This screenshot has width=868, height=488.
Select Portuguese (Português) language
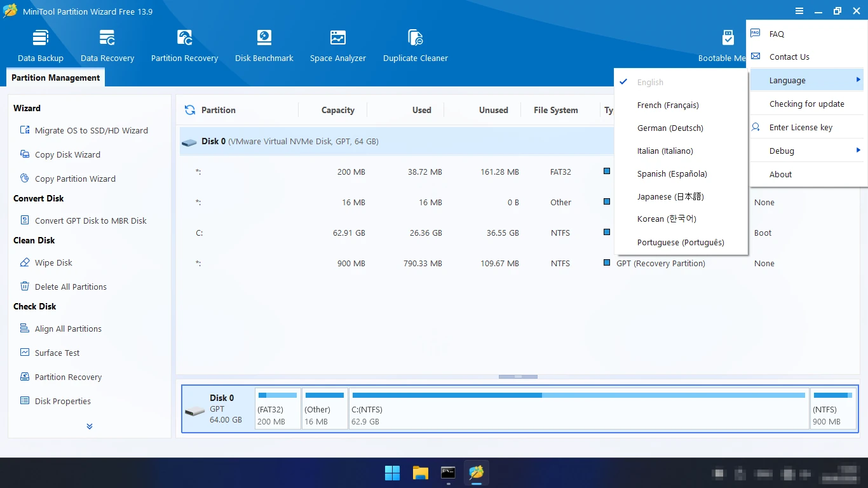coord(681,242)
